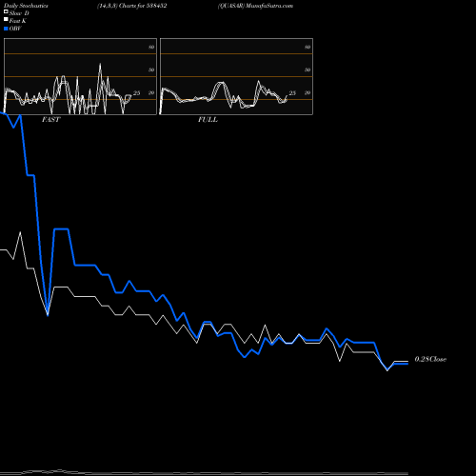Viewport: 476px width, 476px height.
Task: Select the 'Daily Stochastics' title text
Action: pos(26,6)
